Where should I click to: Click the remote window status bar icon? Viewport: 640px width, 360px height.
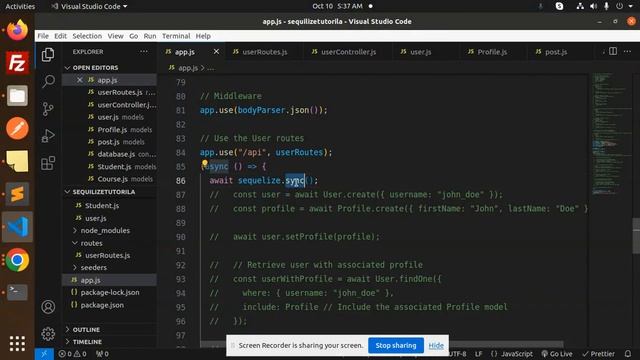44,354
